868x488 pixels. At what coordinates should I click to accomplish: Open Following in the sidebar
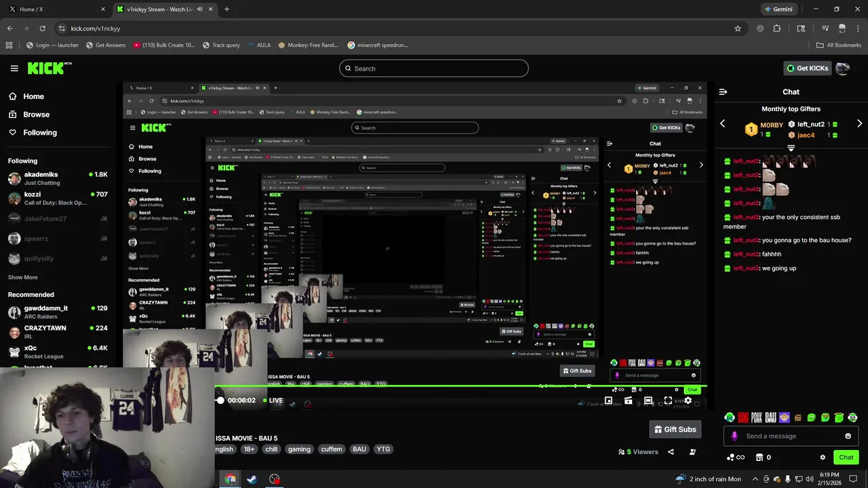pos(33,133)
